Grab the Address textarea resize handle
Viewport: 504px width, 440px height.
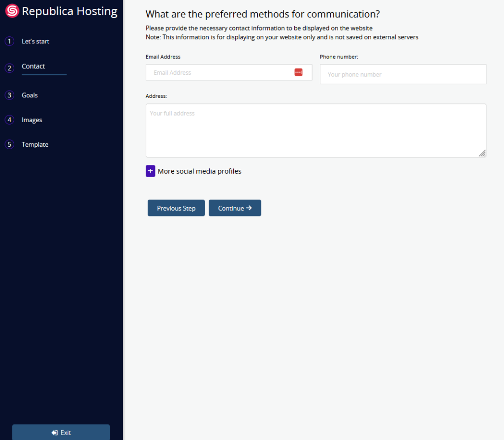[482, 154]
